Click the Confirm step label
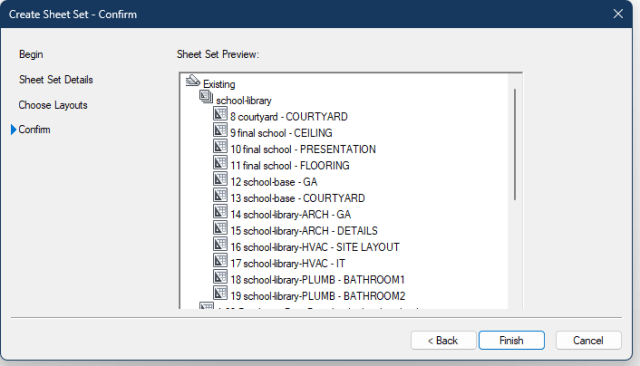The height and width of the screenshot is (366, 640). tap(34, 130)
